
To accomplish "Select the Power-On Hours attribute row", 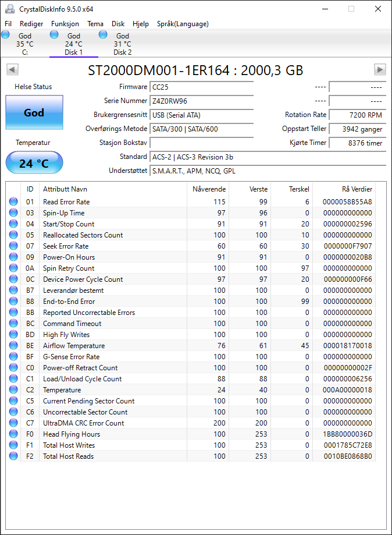I will [191, 257].
